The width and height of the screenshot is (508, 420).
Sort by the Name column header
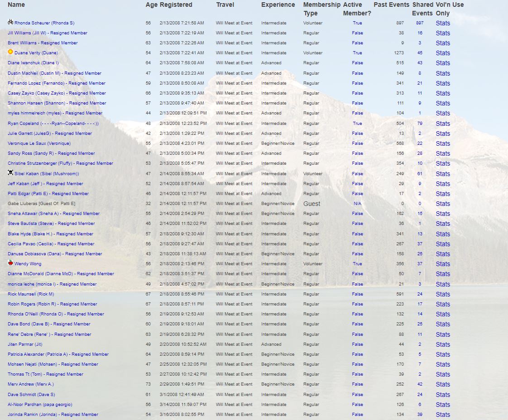click(x=16, y=5)
